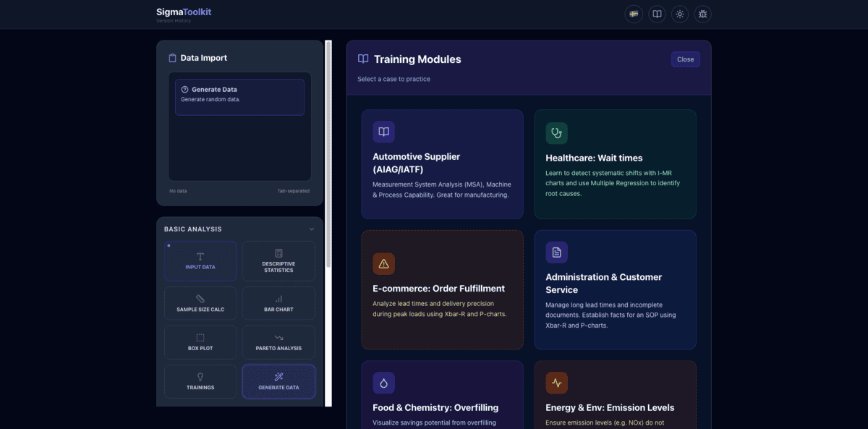Screen dimensions: 868x429
Task: Toggle the sun light-mode icon
Action: [679, 14]
